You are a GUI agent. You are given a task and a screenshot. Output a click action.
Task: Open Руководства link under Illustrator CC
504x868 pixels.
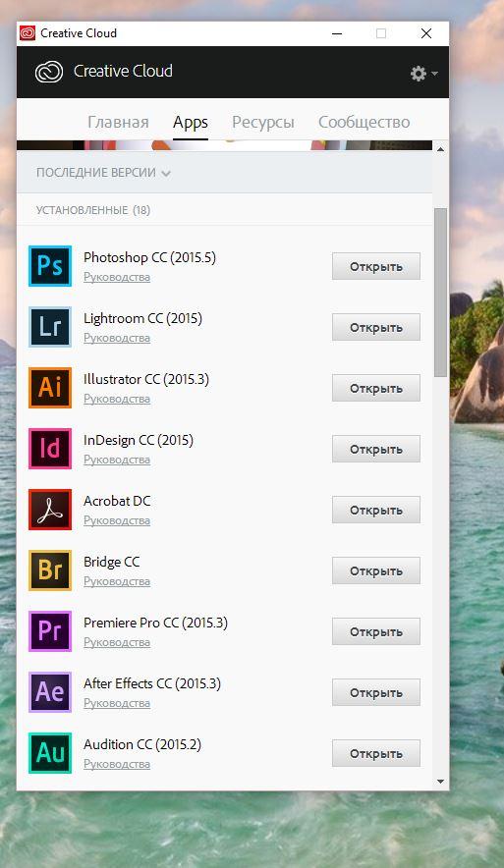pos(117,399)
